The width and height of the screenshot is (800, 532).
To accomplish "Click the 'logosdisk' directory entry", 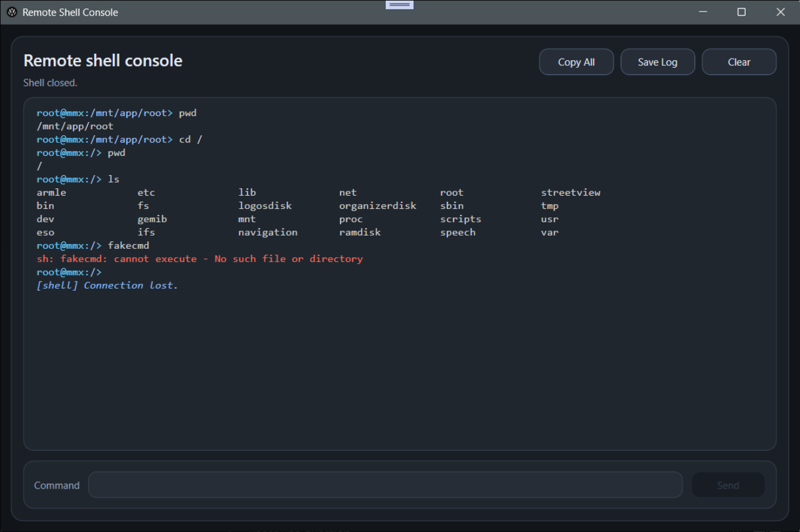I will [264, 205].
